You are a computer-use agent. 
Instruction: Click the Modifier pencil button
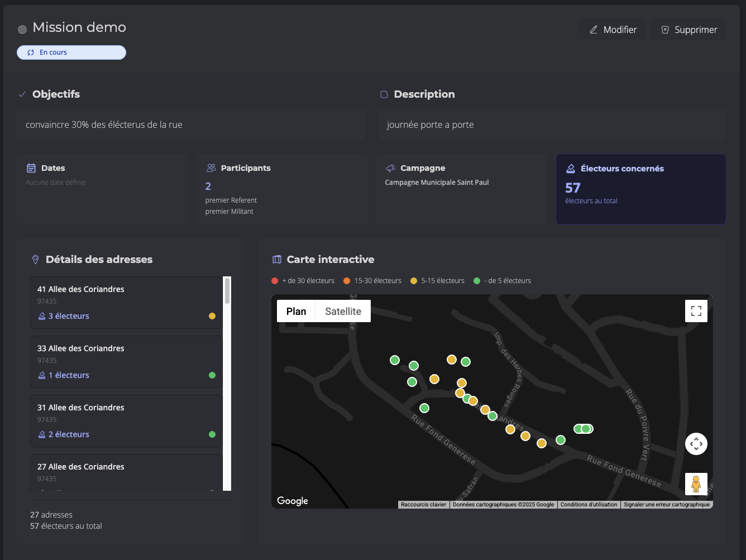click(x=613, y=30)
